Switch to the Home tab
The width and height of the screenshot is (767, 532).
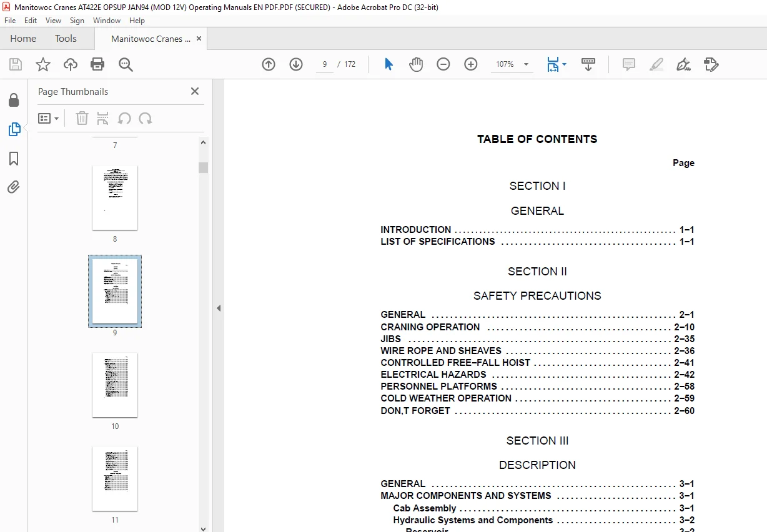tap(23, 38)
